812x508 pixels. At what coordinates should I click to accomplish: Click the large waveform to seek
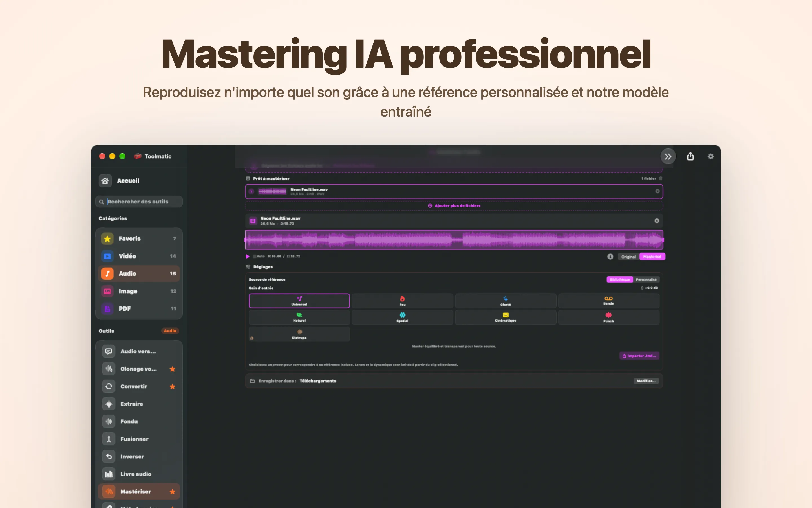[454, 240]
